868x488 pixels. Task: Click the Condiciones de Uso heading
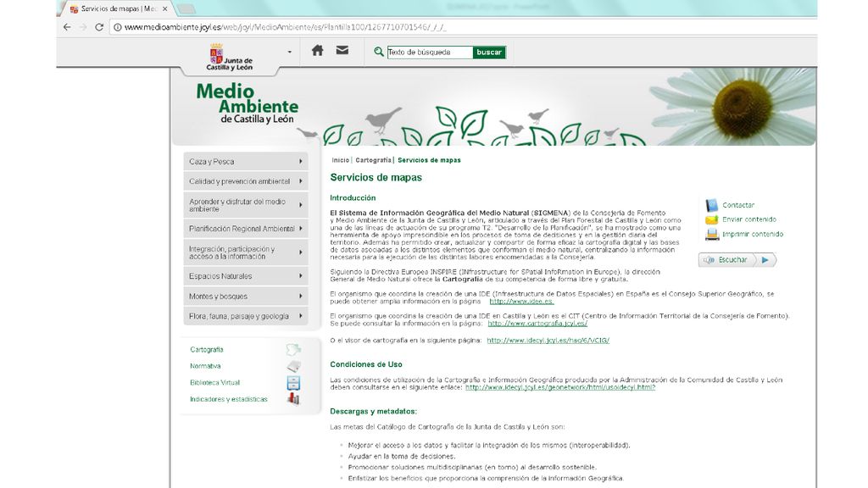tap(366, 364)
